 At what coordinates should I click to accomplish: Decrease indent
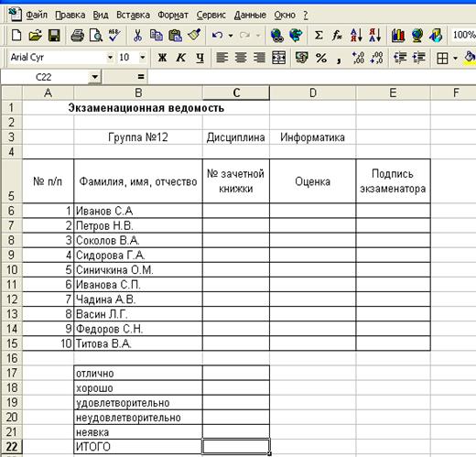click(400, 58)
